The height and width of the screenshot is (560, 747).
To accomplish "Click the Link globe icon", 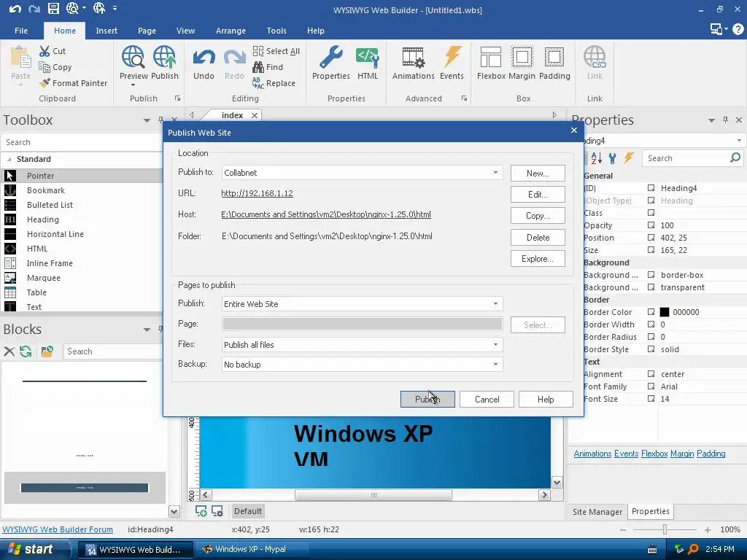I will point(595,58).
